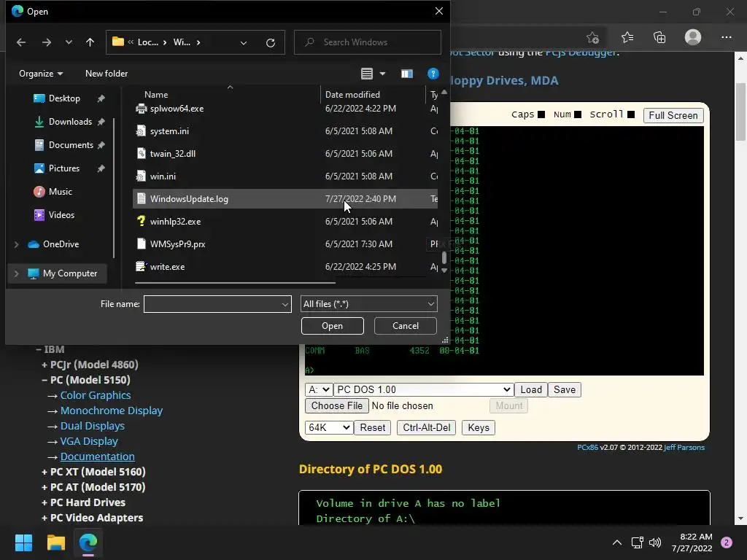Click file list horizontal scrollbar
Viewport: 747px width, 560px height.
click(235, 283)
